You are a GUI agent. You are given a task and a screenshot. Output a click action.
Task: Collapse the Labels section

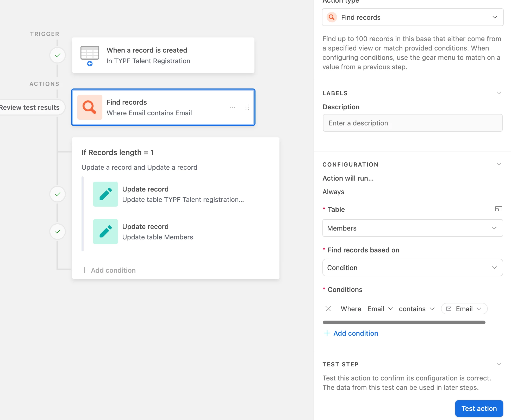click(499, 93)
